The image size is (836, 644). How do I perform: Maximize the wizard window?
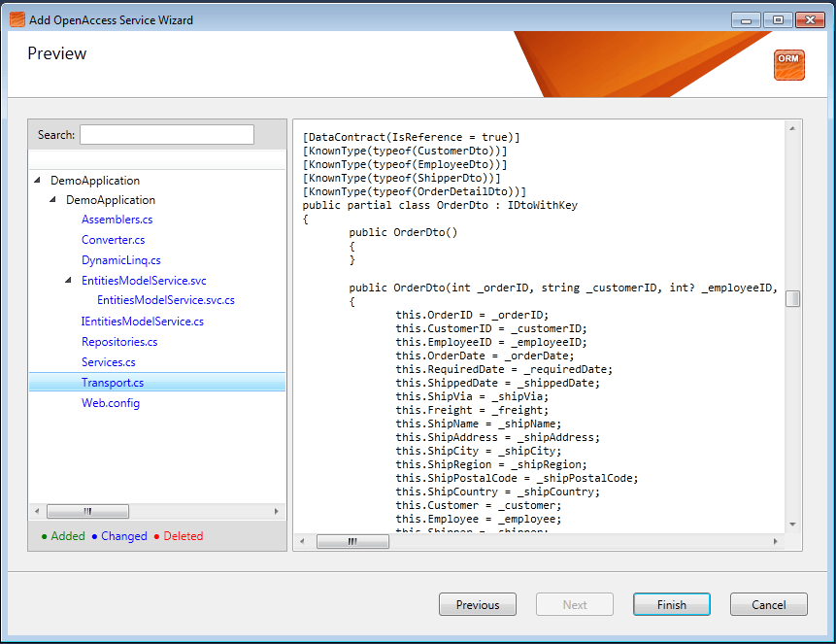click(778, 20)
